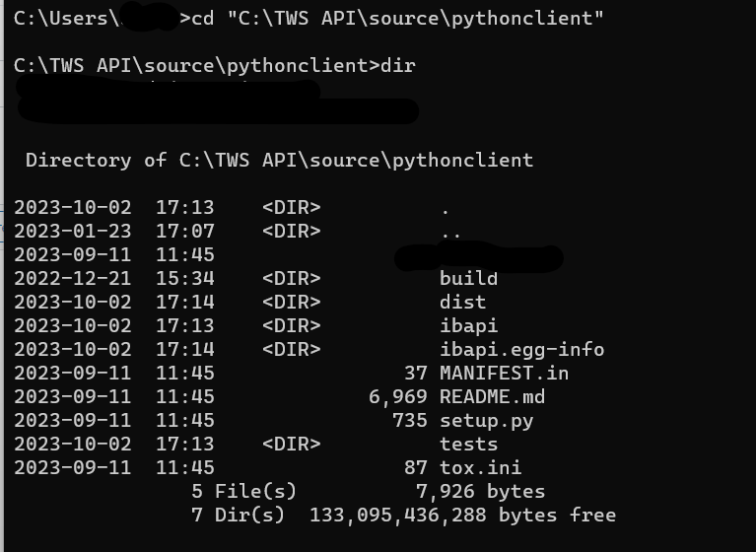Click the "5 File(s)" summary text
This screenshot has width=756, height=552.
pyautogui.click(x=243, y=492)
